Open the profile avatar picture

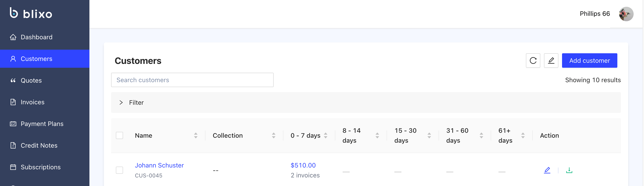626,14
